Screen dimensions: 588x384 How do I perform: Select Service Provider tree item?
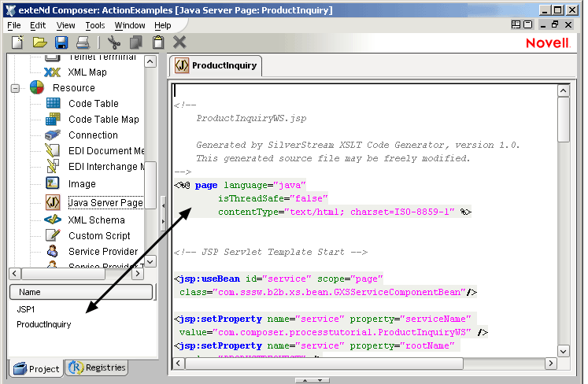tap(103, 252)
